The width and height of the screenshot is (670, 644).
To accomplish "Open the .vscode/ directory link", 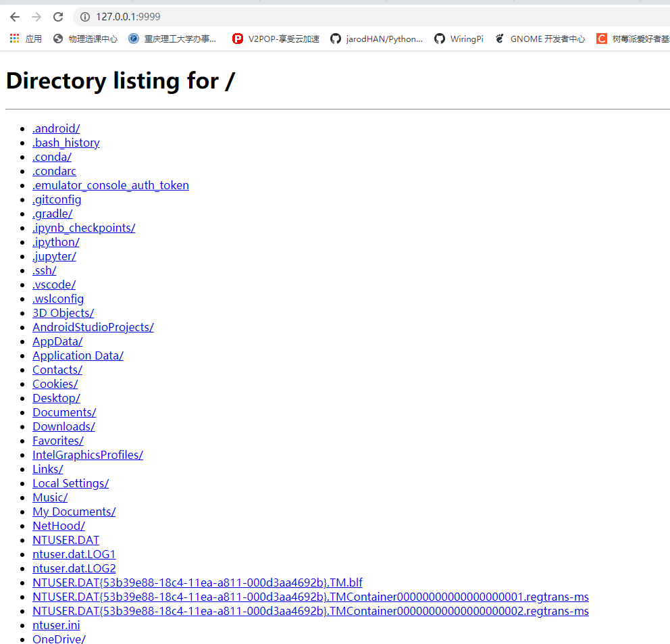I will pyautogui.click(x=54, y=284).
